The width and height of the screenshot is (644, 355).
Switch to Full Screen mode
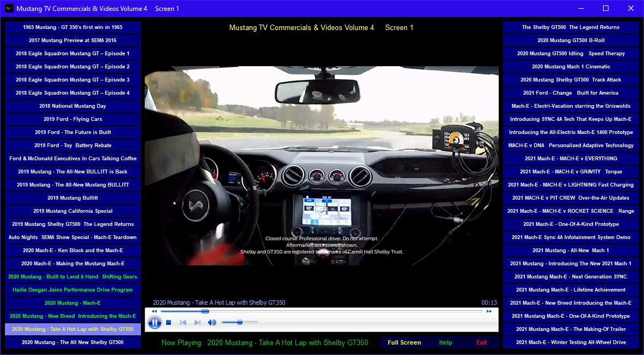(404, 342)
